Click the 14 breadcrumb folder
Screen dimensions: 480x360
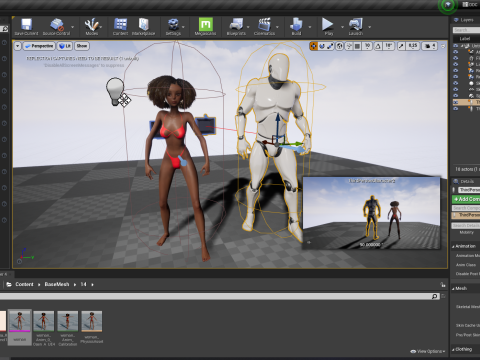(83, 284)
